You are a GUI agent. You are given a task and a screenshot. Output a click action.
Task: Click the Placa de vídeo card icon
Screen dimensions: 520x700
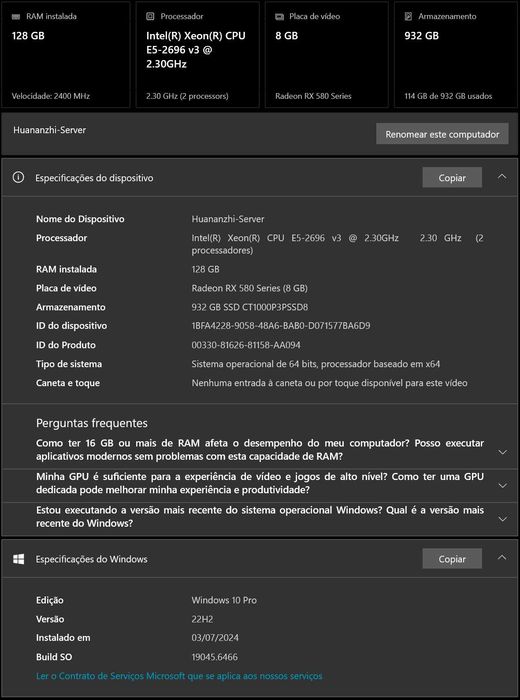[279, 17]
